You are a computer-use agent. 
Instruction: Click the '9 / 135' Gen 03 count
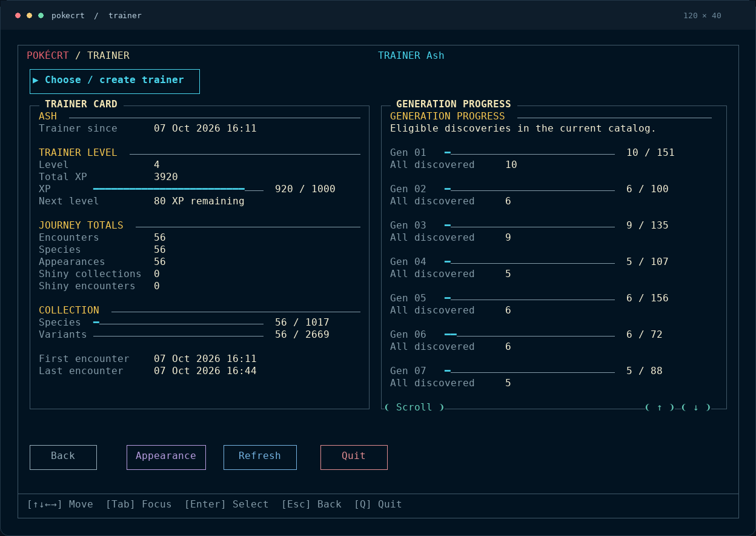(x=648, y=226)
